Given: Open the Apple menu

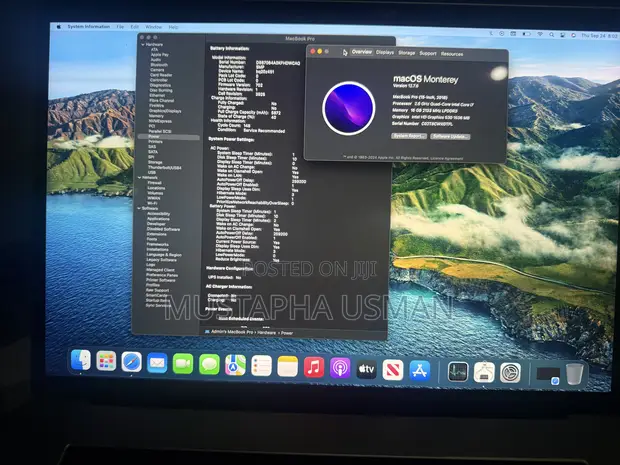Looking at the screenshot, I should [59, 26].
